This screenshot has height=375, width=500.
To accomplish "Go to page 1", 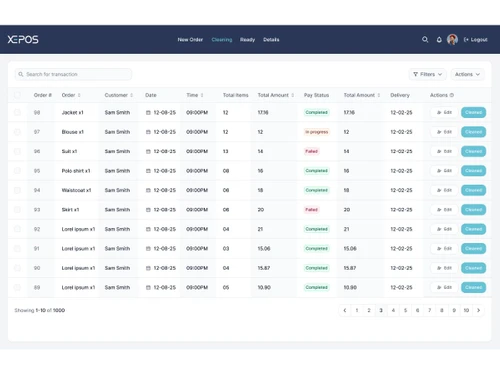I will tap(357, 310).
